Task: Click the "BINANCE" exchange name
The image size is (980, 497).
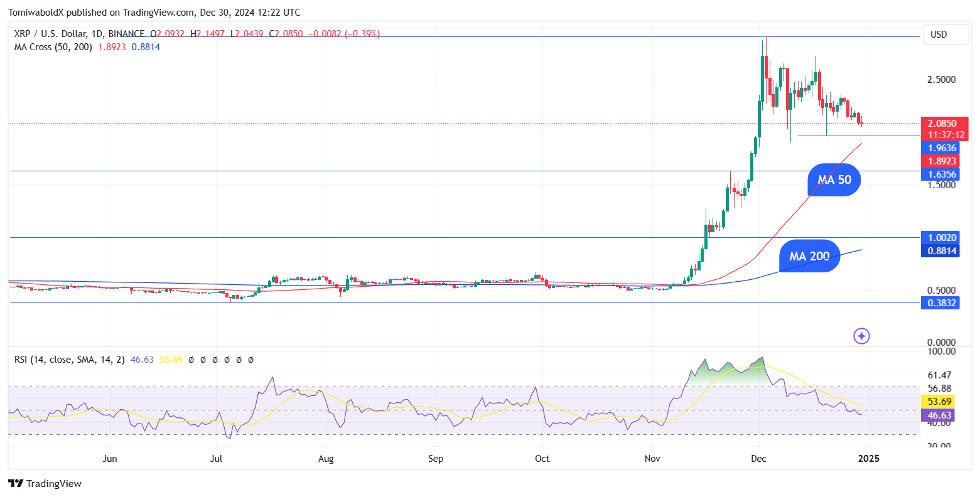Action: pyautogui.click(x=126, y=34)
